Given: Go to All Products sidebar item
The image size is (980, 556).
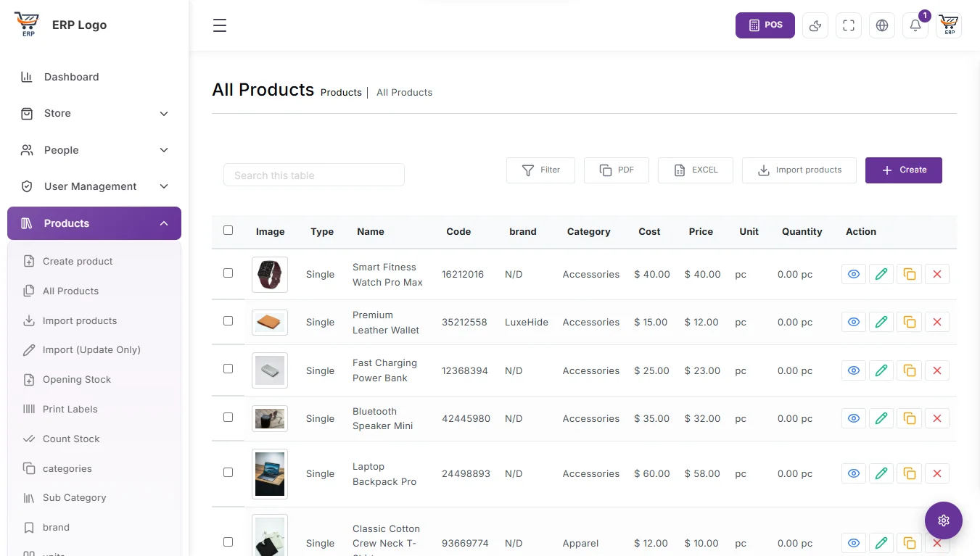Looking at the screenshot, I should [94, 291].
